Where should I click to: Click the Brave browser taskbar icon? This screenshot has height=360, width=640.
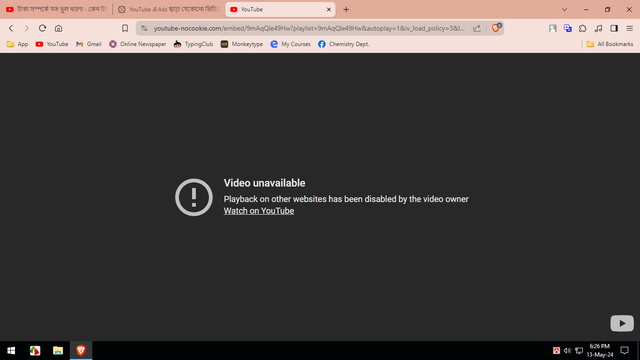click(x=81, y=351)
